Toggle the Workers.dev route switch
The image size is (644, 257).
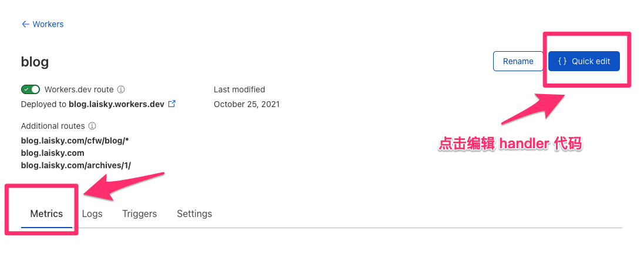[30, 89]
